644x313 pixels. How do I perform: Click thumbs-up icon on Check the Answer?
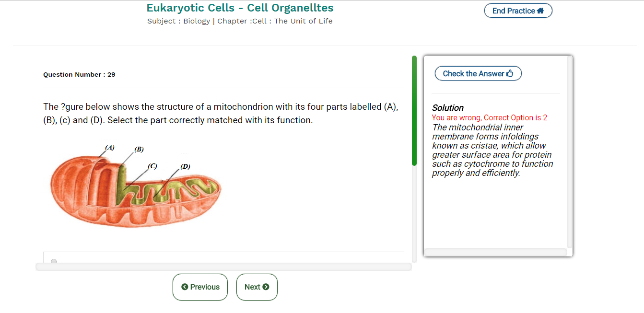click(510, 73)
